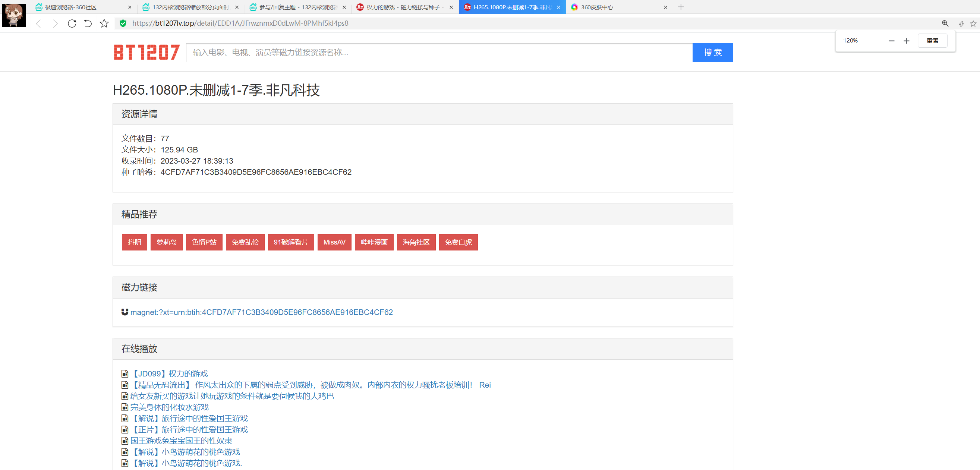Viewport: 980px width, 470px height.
Task: Click the BT1207 site logo
Action: (146, 53)
